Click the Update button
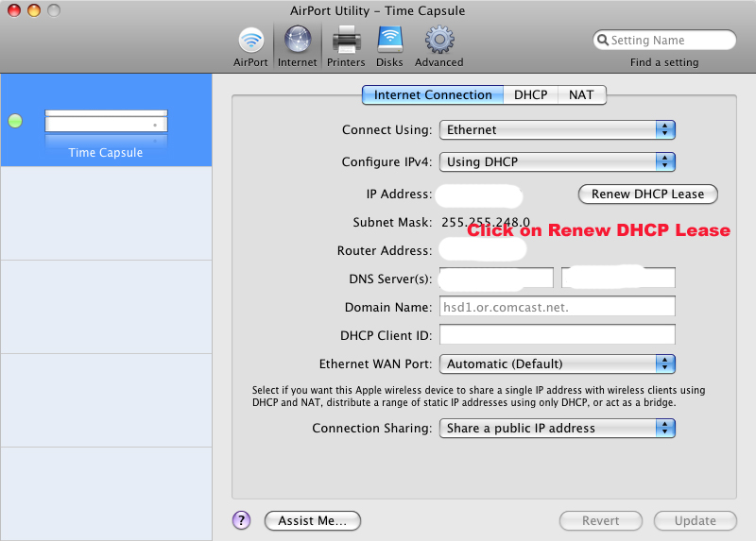The height and width of the screenshot is (541, 756). tap(696, 521)
